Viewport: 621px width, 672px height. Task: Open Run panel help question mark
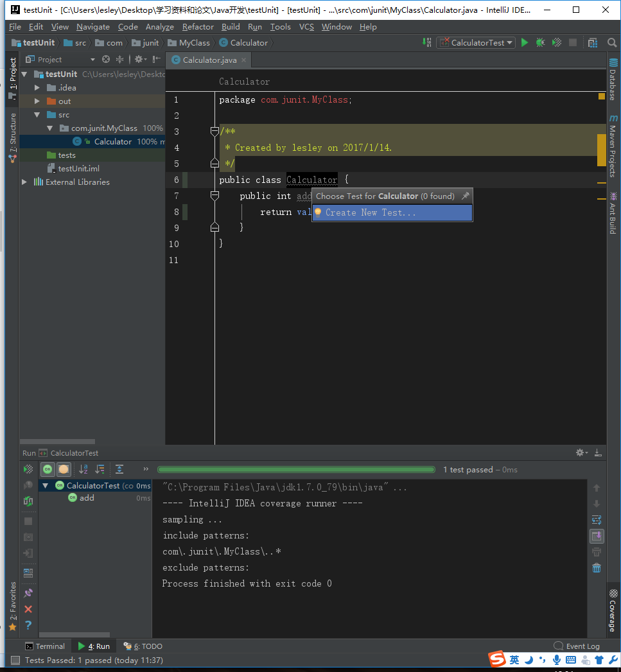click(28, 625)
